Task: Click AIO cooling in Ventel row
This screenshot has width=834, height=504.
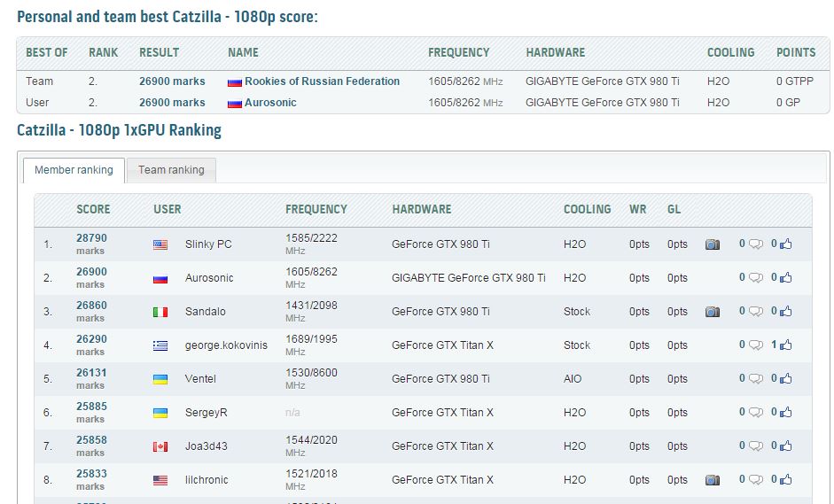Action: 573,379
